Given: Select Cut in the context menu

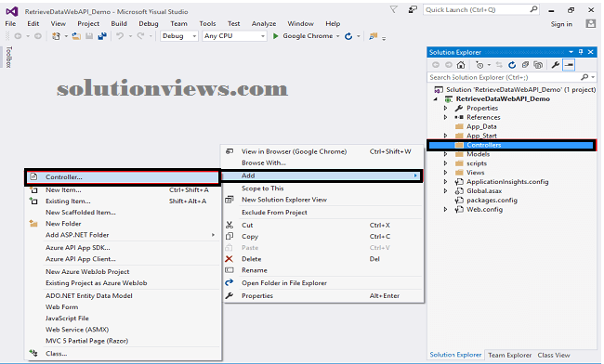Looking at the screenshot, I should click(323, 225).
